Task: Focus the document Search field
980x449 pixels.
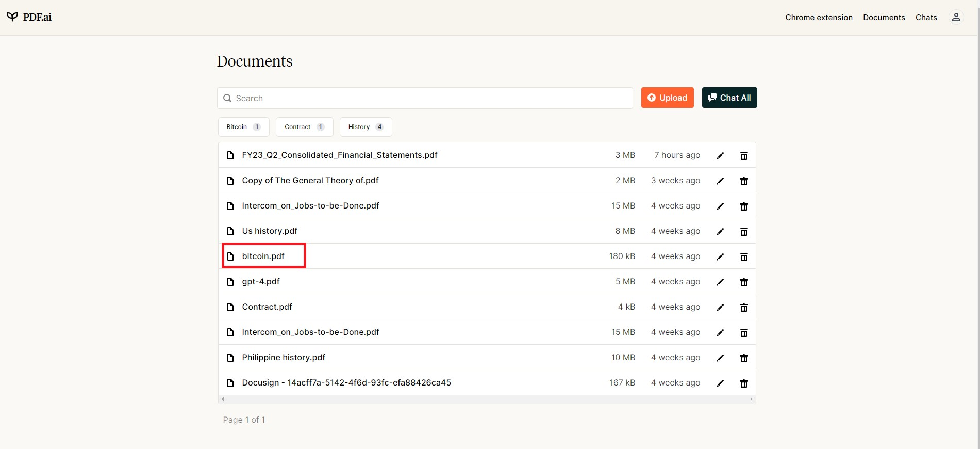Action: pyautogui.click(x=425, y=98)
